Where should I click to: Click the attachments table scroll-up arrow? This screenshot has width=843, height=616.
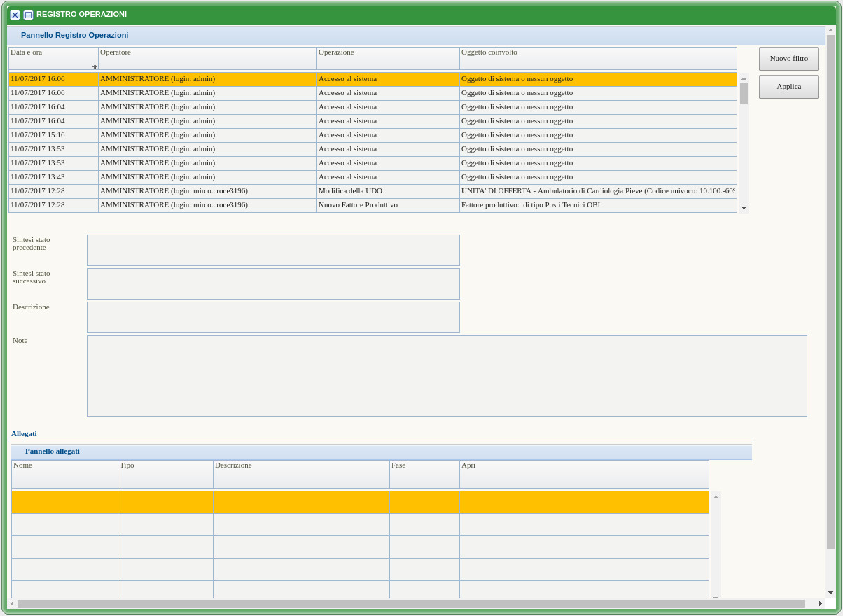716,497
